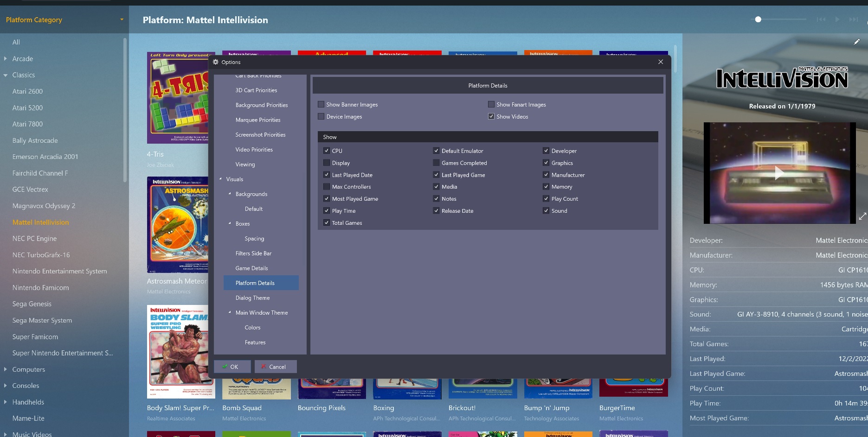Open Video Priorities settings
Viewport: 868px width, 437px height.
pyautogui.click(x=254, y=150)
